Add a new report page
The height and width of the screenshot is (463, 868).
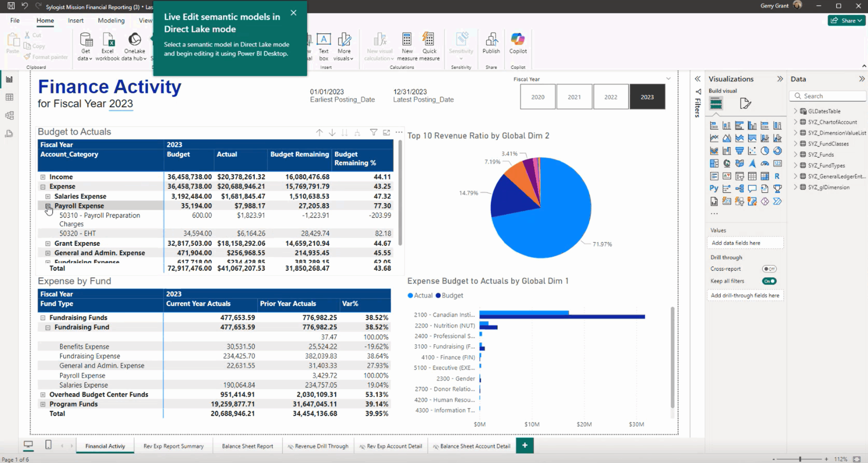pyautogui.click(x=525, y=445)
